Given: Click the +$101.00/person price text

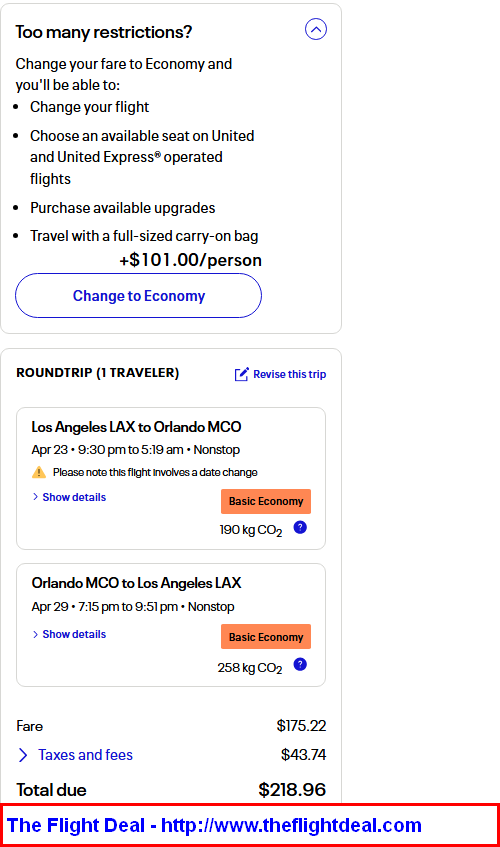Looking at the screenshot, I should tap(191, 260).
